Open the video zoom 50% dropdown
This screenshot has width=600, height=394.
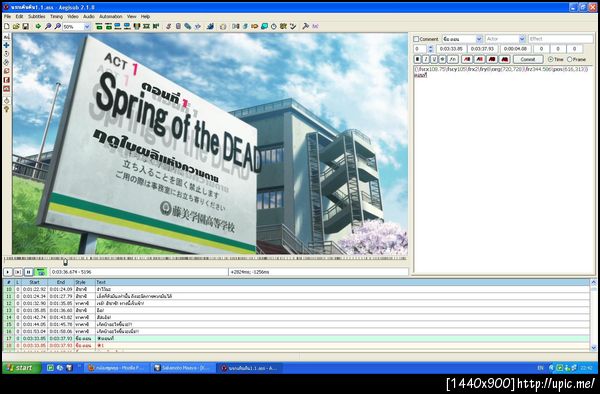click(x=87, y=27)
